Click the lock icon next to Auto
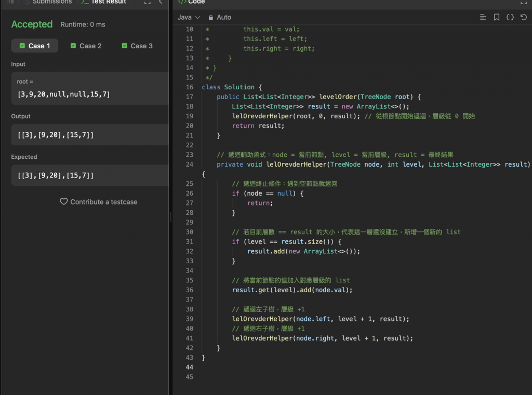Image resolution: width=532 pixels, height=395 pixels. pos(211,17)
